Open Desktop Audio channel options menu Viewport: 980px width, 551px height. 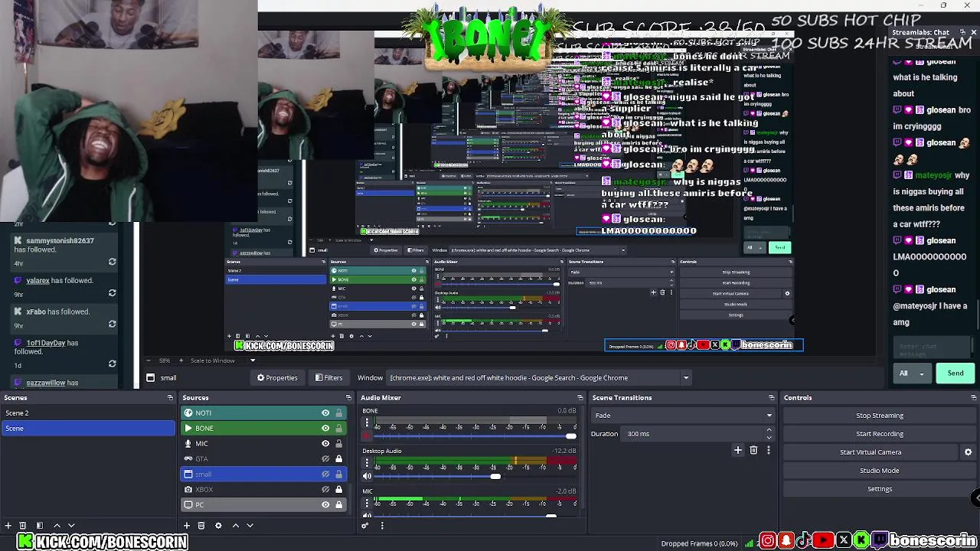click(x=367, y=463)
